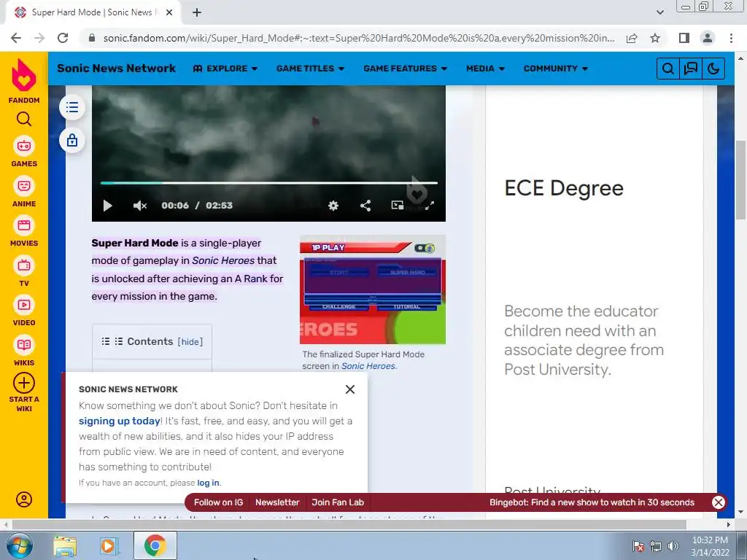The width and height of the screenshot is (747, 560).
Task: Expand the Game Features dropdown
Action: [x=406, y=69]
